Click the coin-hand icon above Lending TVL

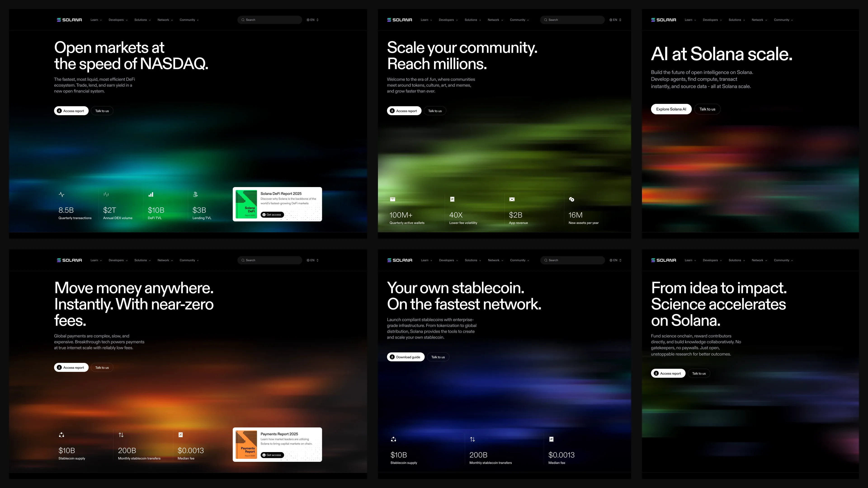(196, 194)
